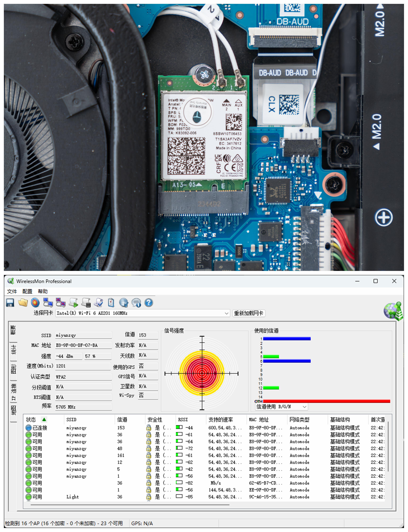Click the floppy-disk save icon
408x532 pixels.
point(10,303)
